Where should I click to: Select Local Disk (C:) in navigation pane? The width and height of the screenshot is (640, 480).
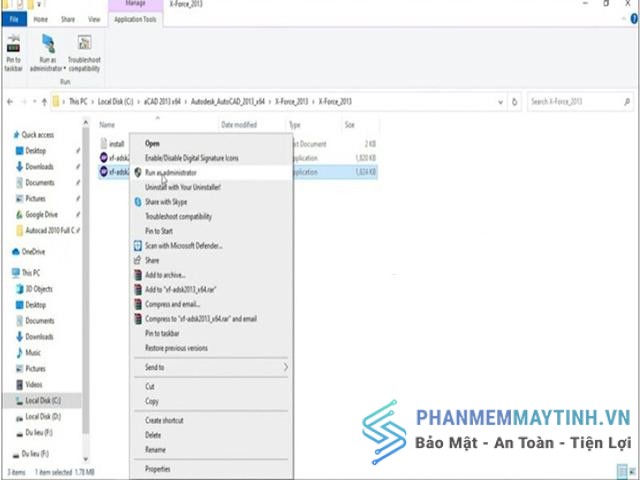point(42,400)
